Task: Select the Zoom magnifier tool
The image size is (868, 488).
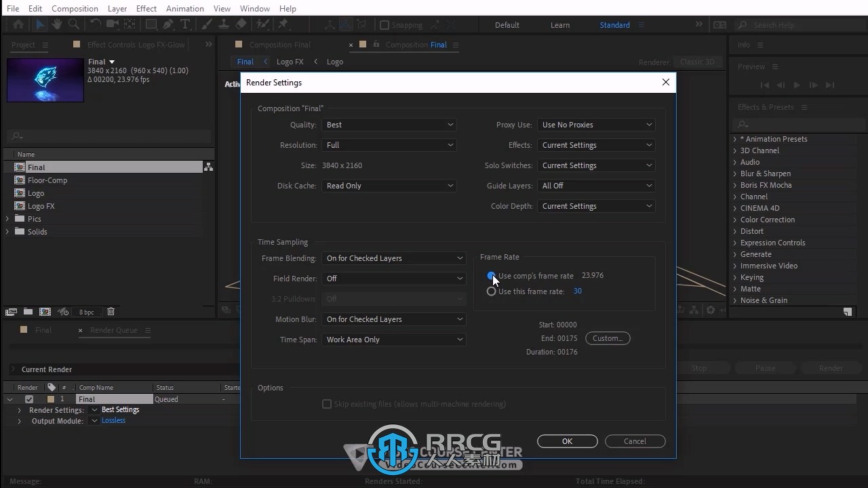Action: tap(73, 24)
